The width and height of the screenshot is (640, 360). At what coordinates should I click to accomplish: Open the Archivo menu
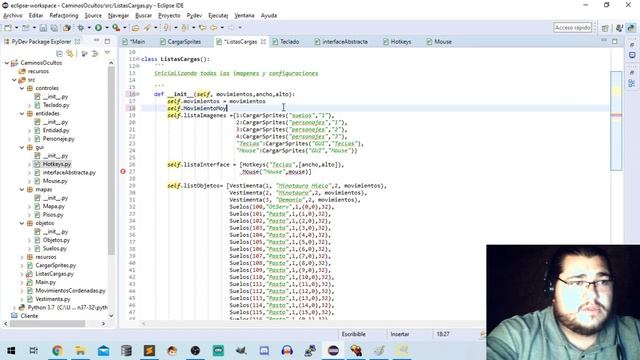pos(13,16)
